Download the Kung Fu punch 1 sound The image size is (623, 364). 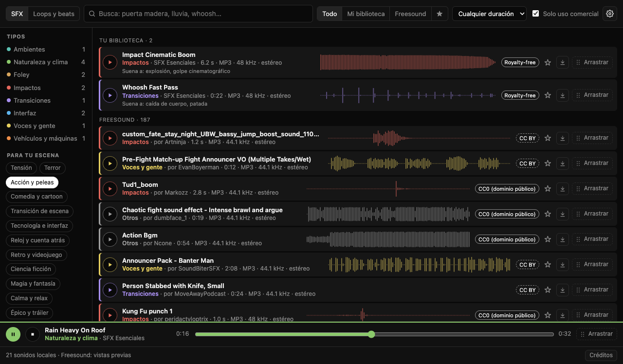[563, 315]
